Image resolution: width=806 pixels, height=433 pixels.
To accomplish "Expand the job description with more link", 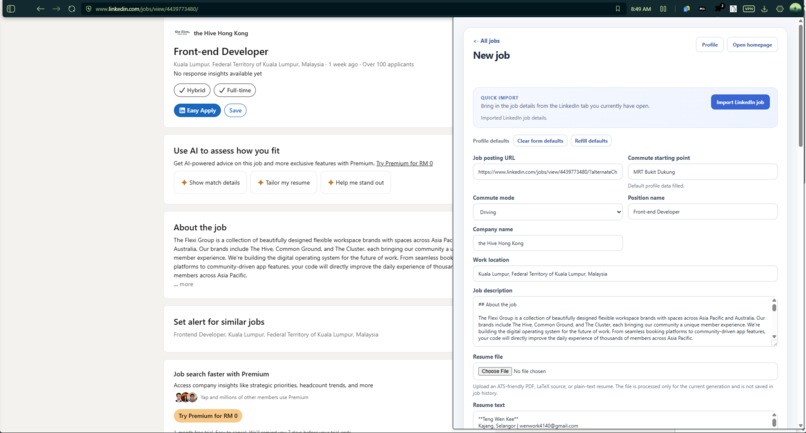I will click(186, 284).
